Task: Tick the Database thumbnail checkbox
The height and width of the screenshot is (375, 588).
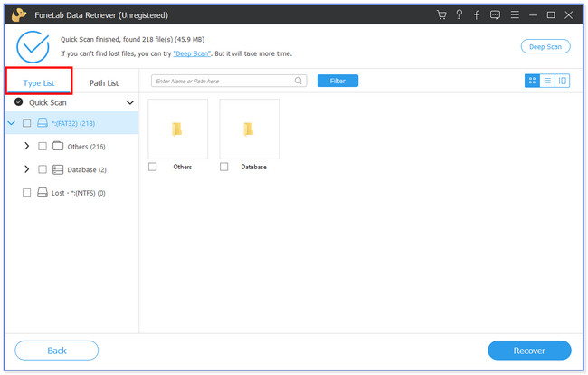Action: [x=223, y=167]
